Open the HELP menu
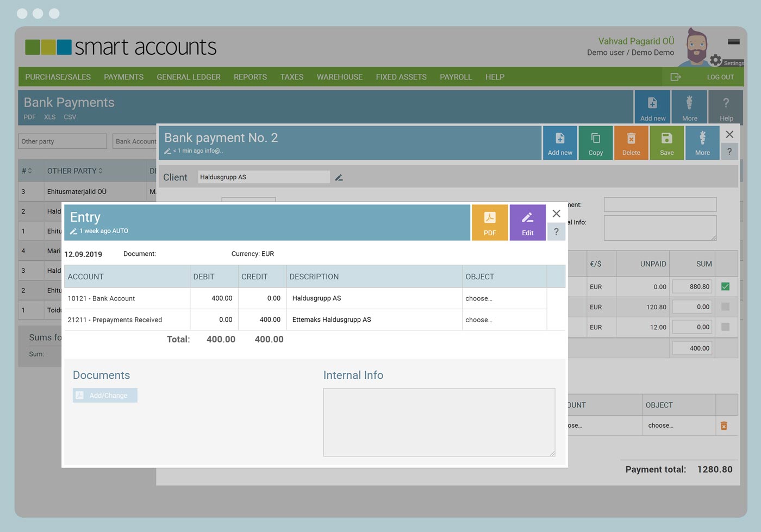The width and height of the screenshot is (761, 532). pyautogui.click(x=495, y=77)
